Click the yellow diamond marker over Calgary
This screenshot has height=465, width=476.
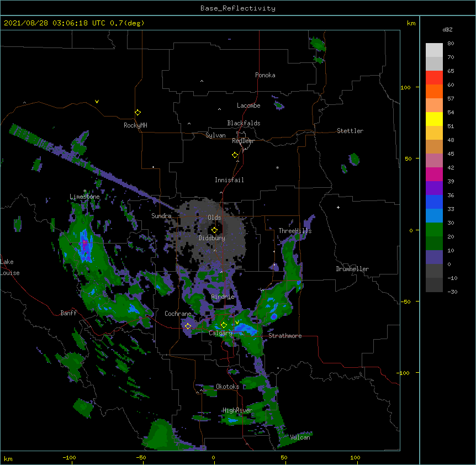[x=224, y=325]
